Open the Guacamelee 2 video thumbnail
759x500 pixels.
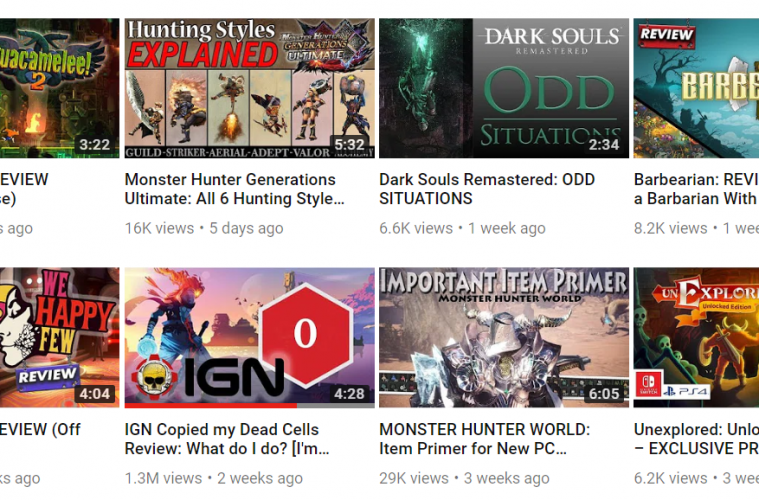tap(59, 88)
